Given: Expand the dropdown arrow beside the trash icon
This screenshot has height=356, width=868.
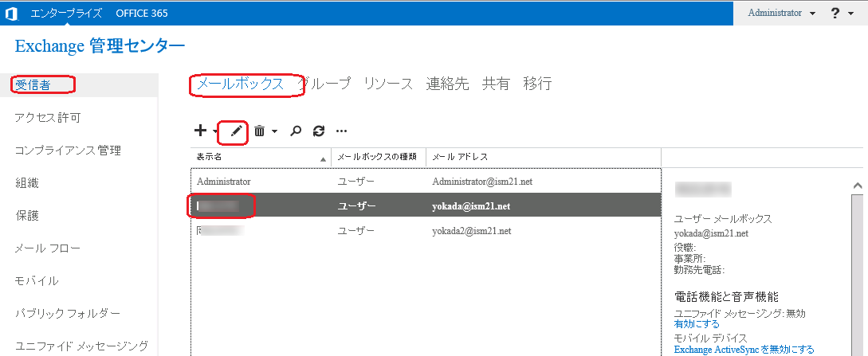Looking at the screenshot, I should coord(274,131).
